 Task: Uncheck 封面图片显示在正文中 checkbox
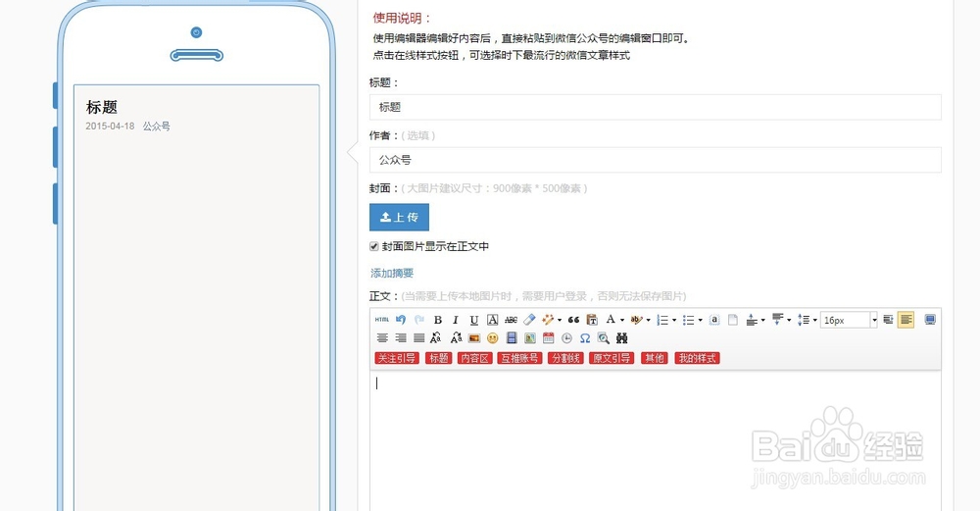(373, 246)
